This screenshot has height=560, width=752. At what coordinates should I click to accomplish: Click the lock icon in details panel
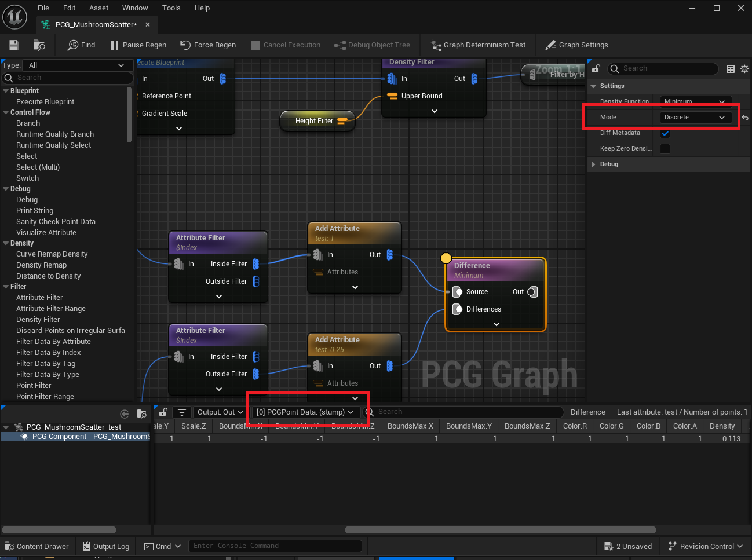click(596, 69)
